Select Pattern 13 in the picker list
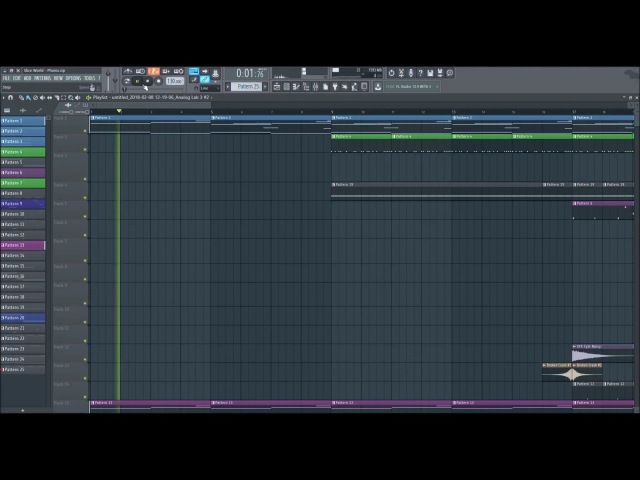The width and height of the screenshot is (640, 480). click(23, 245)
